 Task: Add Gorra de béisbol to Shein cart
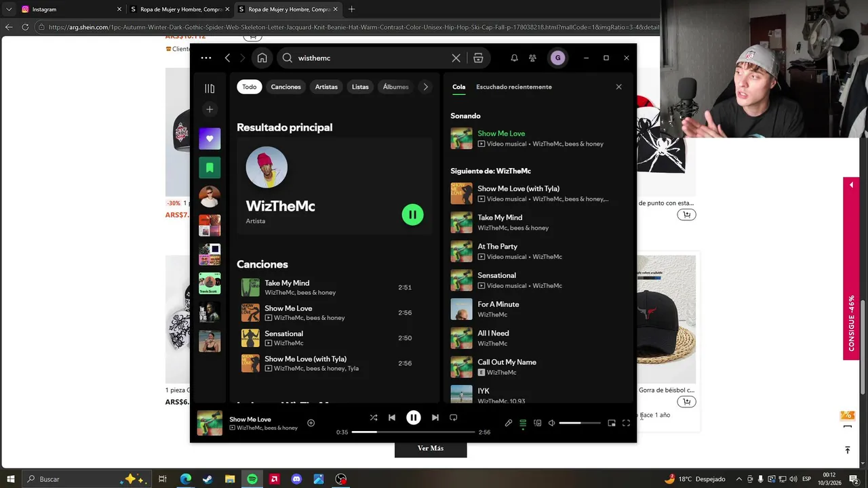click(x=686, y=402)
